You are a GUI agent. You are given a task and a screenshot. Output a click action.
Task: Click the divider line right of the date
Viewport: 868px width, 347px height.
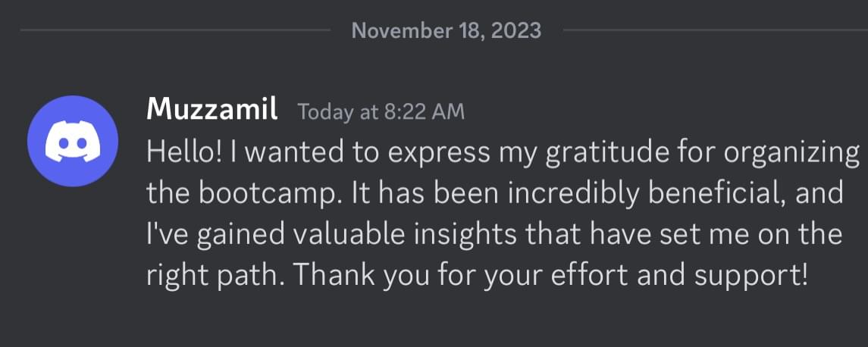coord(713,30)
